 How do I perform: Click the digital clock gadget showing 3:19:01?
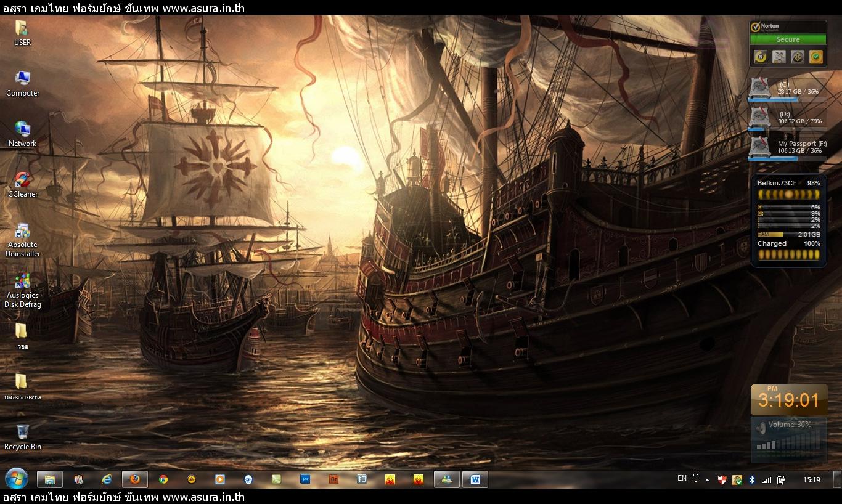pos(788,399)
